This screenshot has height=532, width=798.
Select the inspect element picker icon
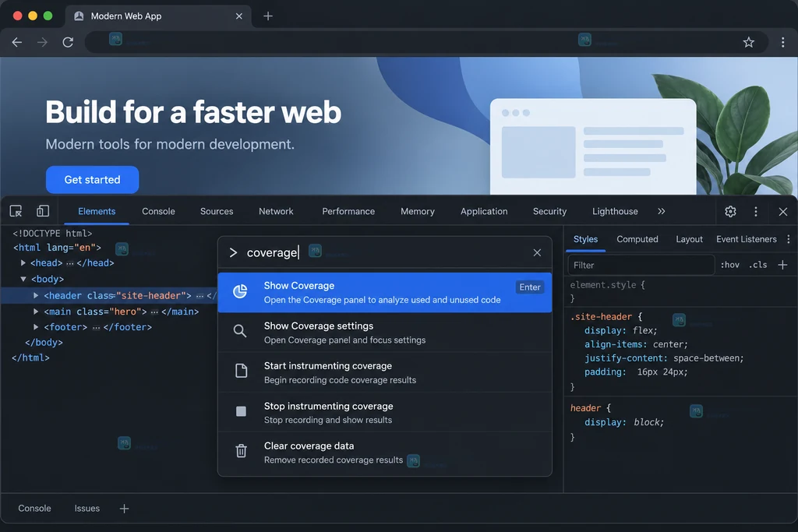[16, 211]
